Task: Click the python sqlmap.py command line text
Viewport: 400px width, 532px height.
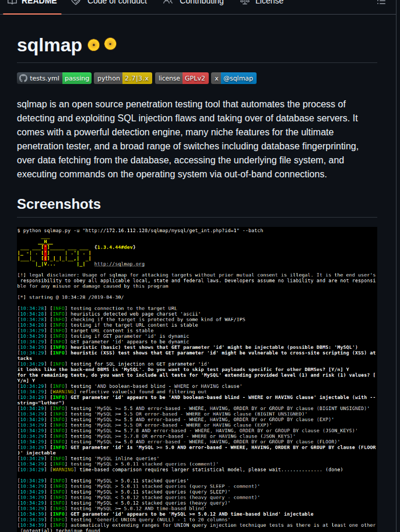Action: pos(140,230)
